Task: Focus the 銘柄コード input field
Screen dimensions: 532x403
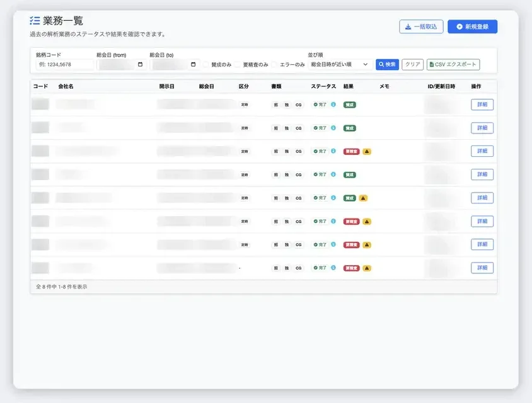Action: point(64,64)
